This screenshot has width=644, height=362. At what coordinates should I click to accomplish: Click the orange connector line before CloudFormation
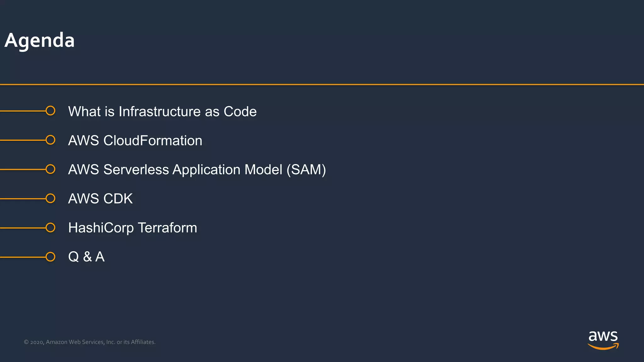[23, 140]
